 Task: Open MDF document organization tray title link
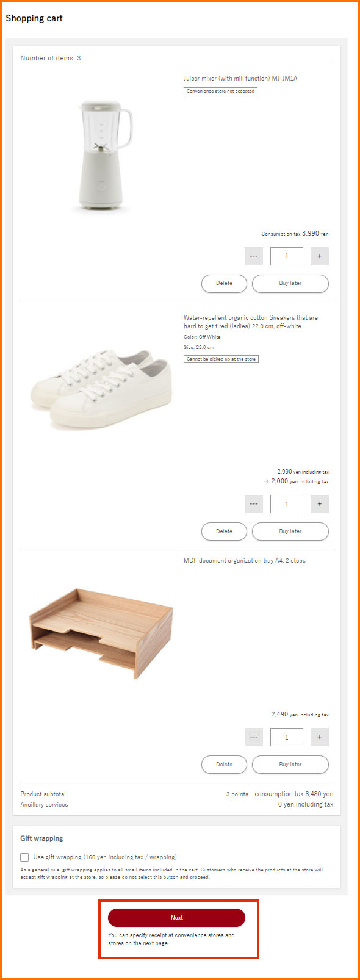pos(245,561)
